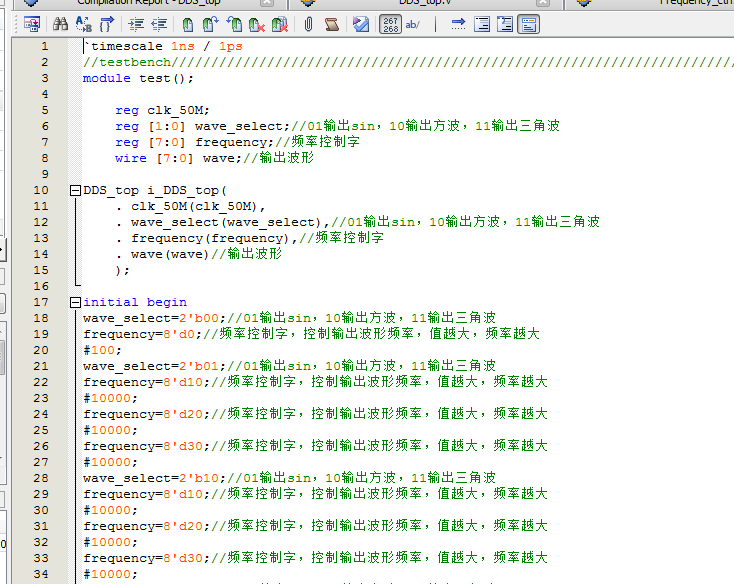734x584 pixels.
Task: Click '.clk_50M(clk_50M),' port connection
Action: point(191,206)
